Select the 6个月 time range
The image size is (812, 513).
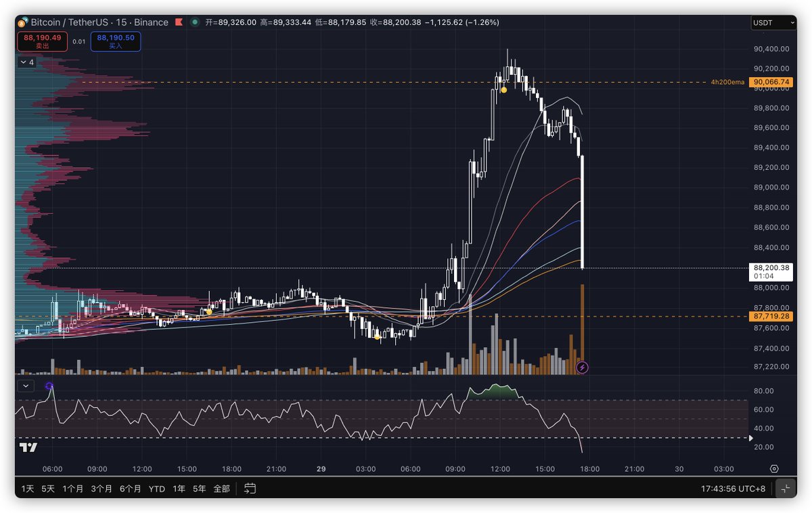pyautogui.click(x=130, y=488)
